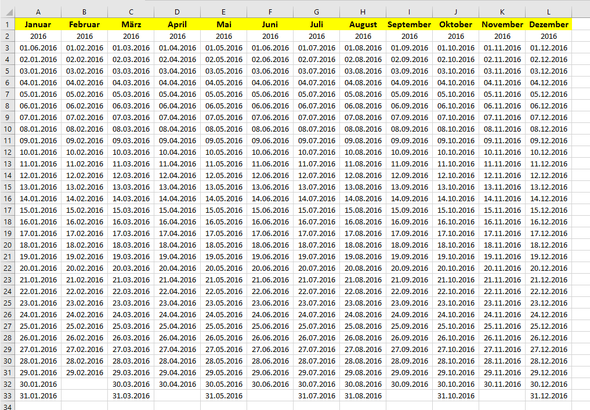The height and width of the screenshot is (410, 590).
Task: Select cell 11.11.2016
Action: tap(502, 164)
